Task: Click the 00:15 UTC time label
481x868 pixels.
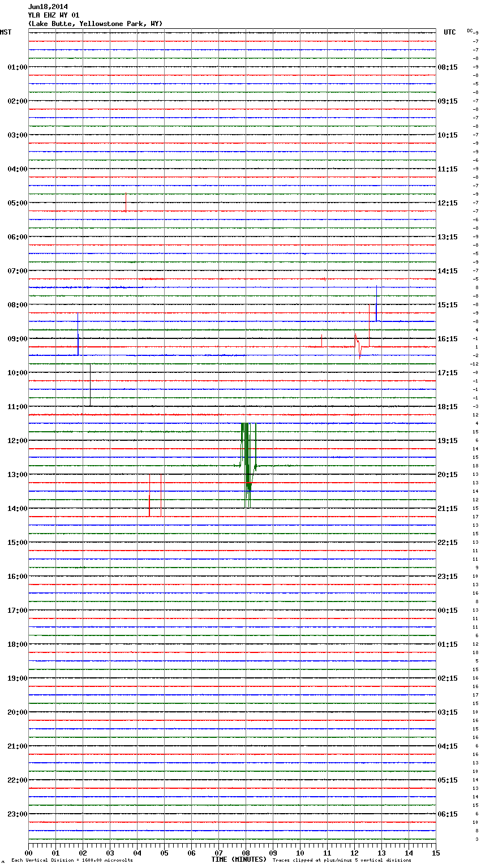Action: pos(448,611)
